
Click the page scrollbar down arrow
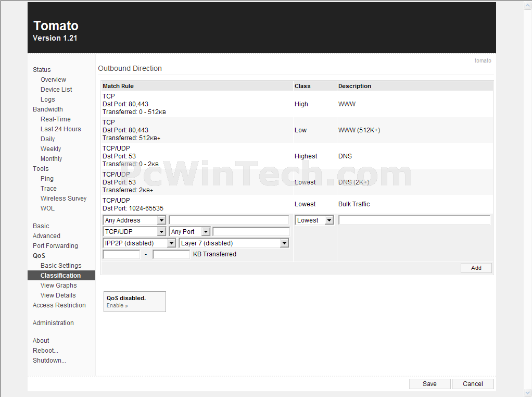coord(528,393)
